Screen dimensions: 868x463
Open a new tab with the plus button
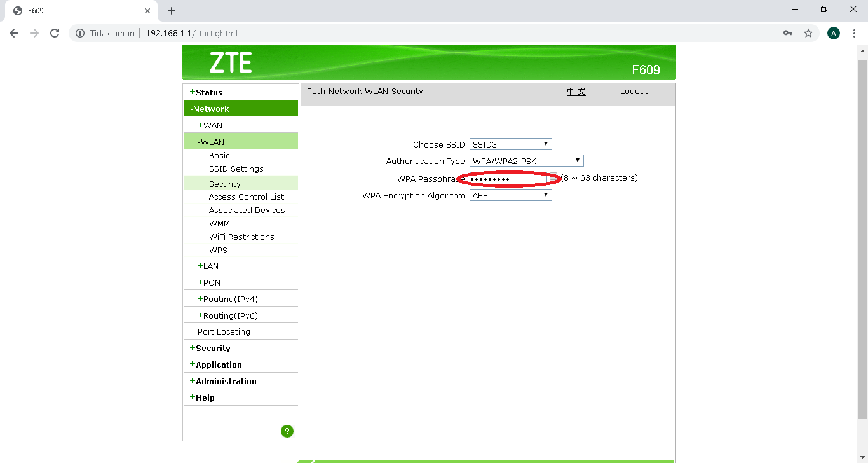click(x=172, y=11)
